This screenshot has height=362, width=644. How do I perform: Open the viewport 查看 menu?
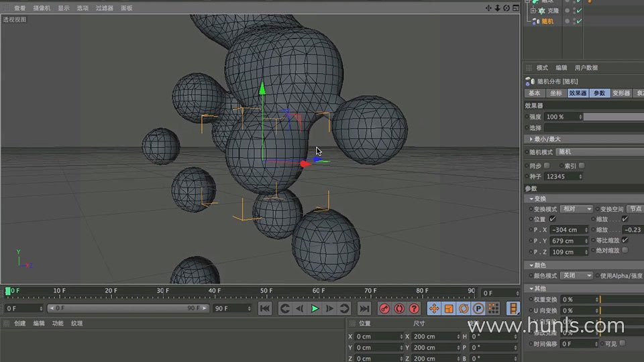point(19,8)
